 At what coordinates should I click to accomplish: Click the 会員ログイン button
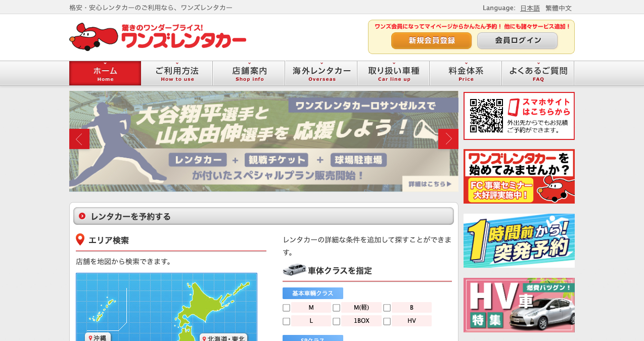(x=517, y=40)
